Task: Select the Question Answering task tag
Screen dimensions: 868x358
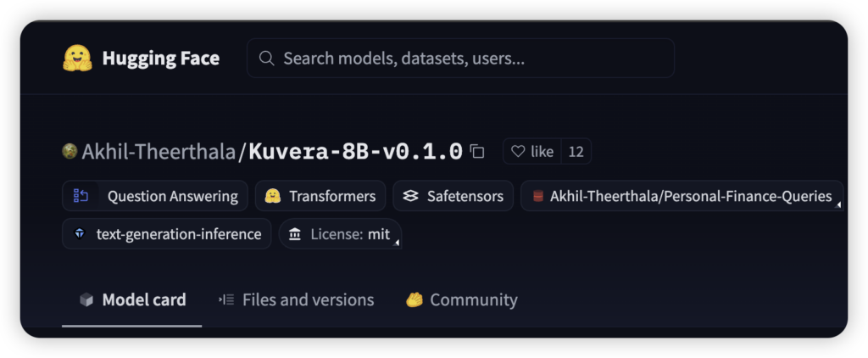Action: (x=155, y=196)
